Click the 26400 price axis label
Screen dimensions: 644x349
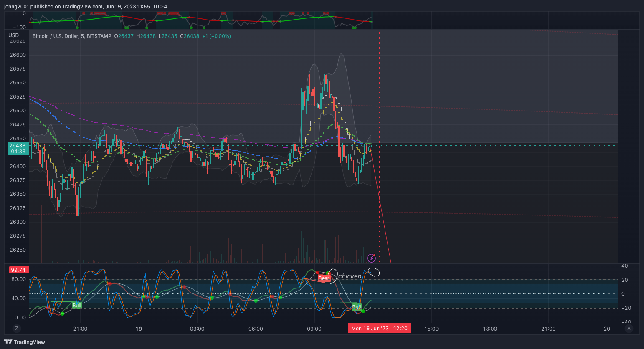[18, 167]
